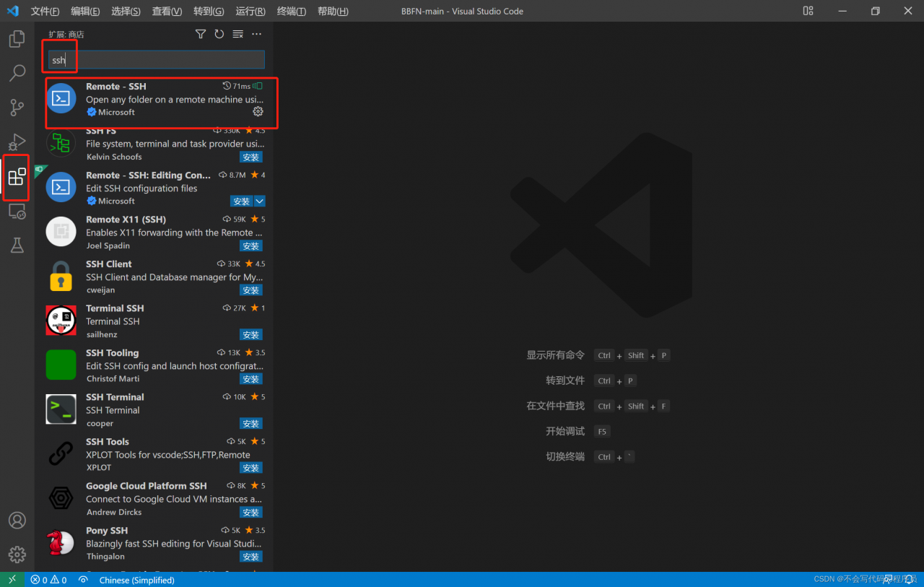
Task: Open the Run and Debug view
Action: point(17,142)
